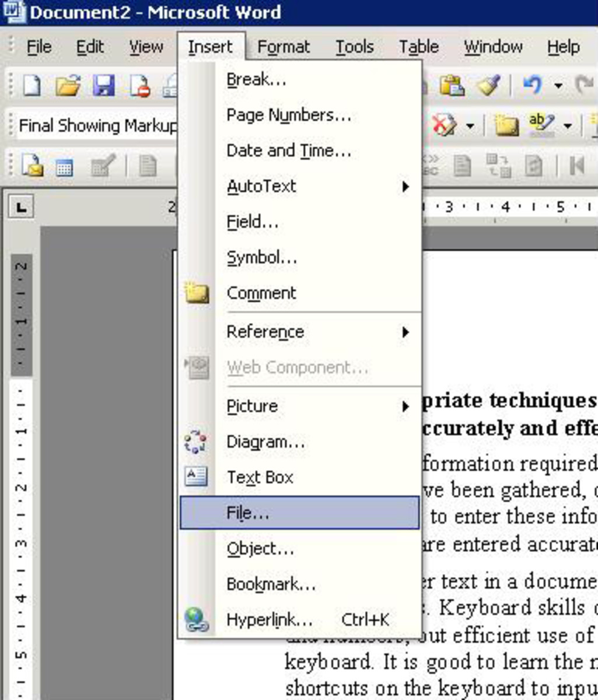
Task: Open the Tools menu
Action: 354,47
